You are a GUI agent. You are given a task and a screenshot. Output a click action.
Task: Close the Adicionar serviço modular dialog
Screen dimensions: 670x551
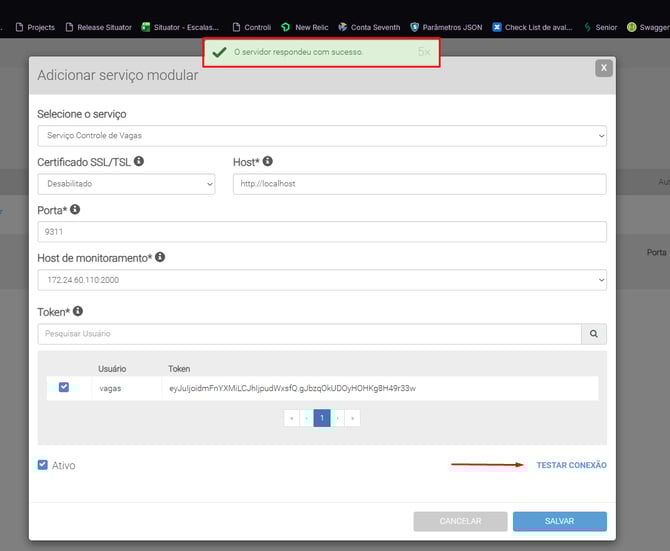pyautogui.click(x=603, y=68)
